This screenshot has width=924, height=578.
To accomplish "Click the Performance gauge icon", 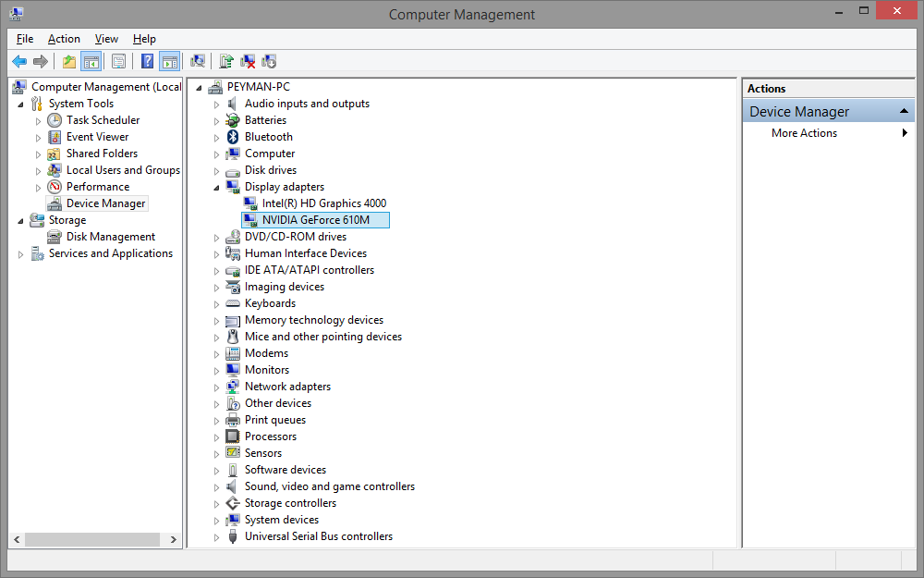I will click(55, 187).
